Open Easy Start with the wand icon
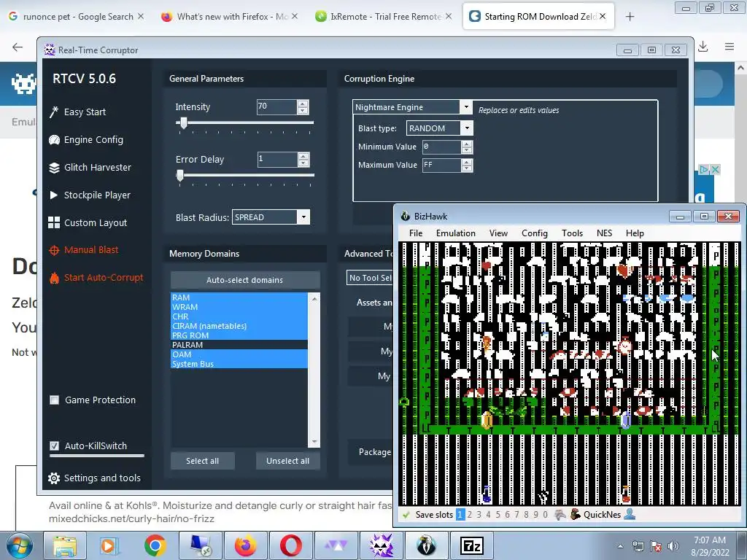 (54, 112)
